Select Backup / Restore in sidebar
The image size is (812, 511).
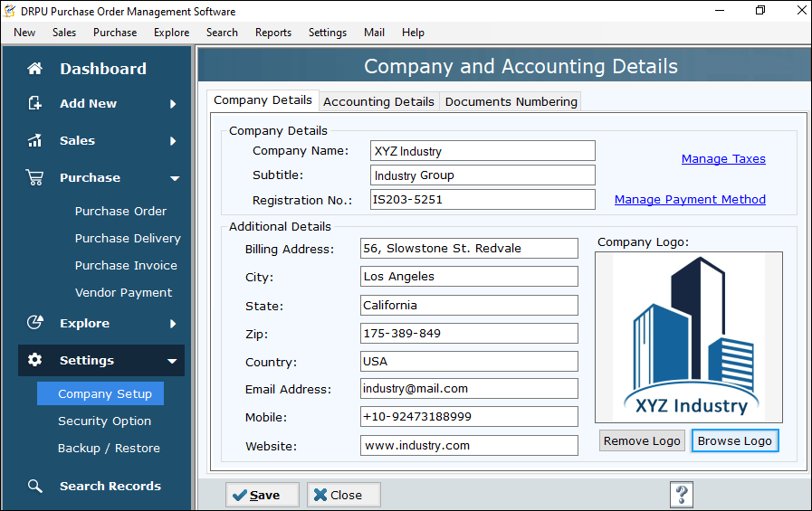109,448
